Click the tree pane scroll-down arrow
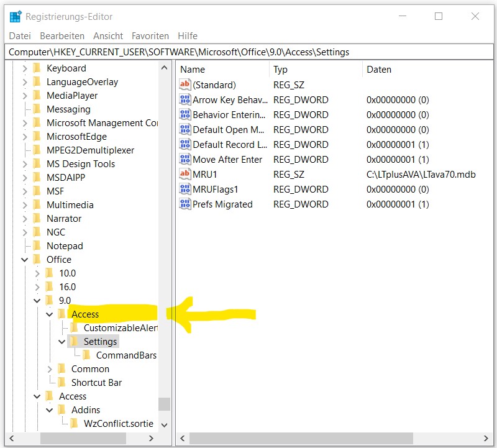 pyautogui.click(x=164, y=425)
